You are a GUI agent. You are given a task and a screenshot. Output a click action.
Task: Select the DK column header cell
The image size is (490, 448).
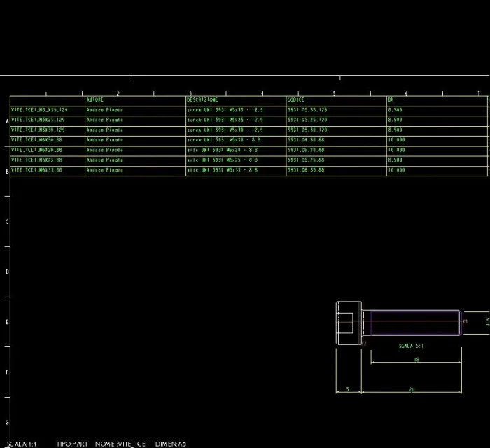(x=437, y=101)
